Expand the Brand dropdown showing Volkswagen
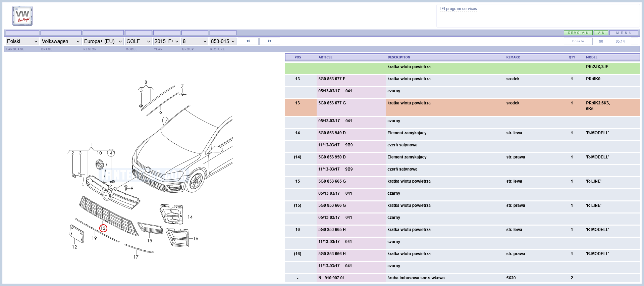 pos(61,41)
